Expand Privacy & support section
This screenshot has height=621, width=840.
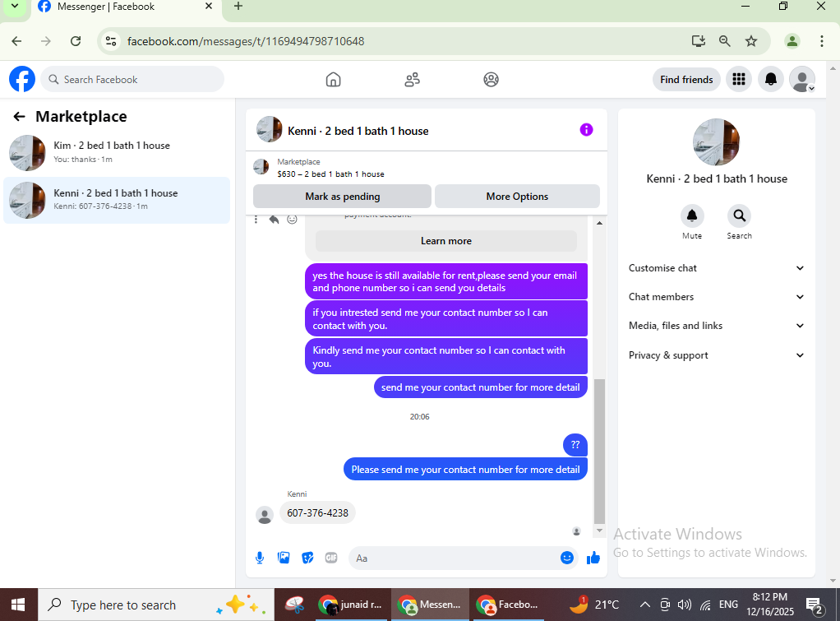716,355
